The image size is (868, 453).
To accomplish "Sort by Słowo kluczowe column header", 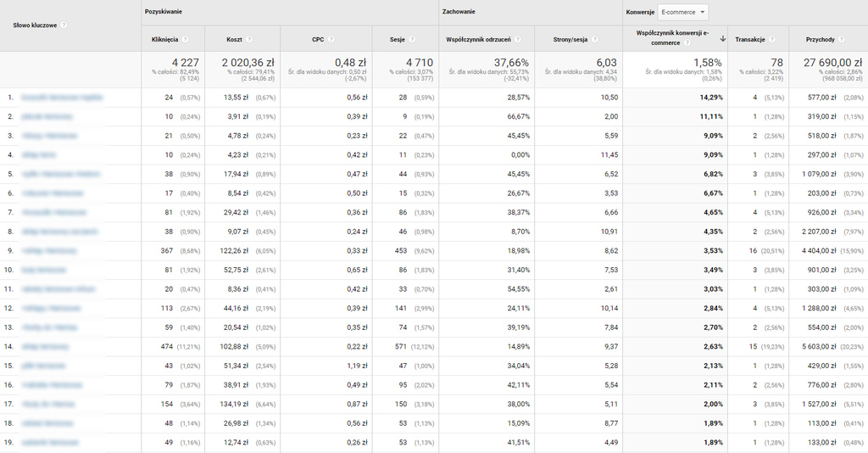I will (35, 25).
